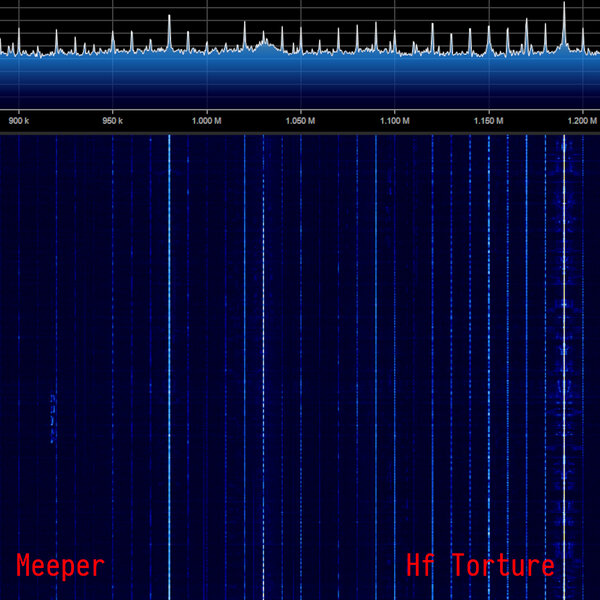
Task: Click the red Hf Torture text label
Action: [480, 566]
